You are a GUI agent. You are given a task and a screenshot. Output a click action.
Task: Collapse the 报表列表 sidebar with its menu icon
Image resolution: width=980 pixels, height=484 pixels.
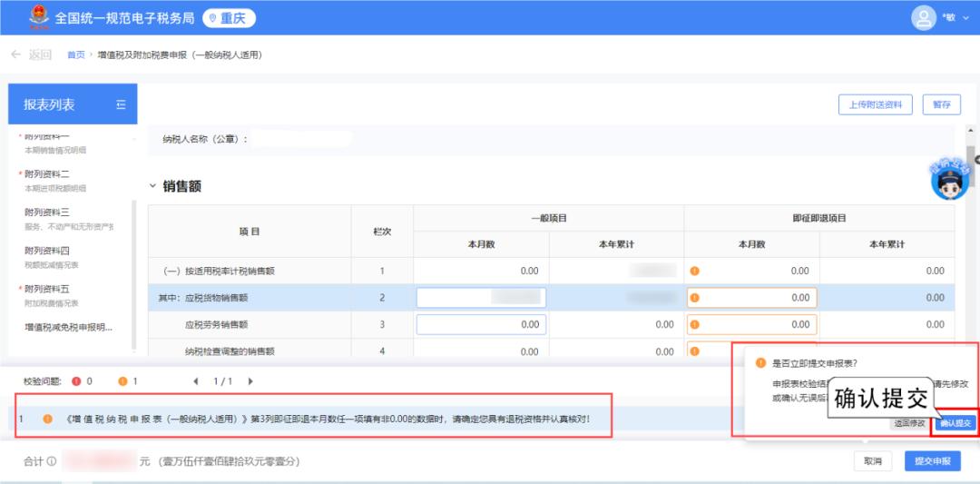pos(121,105)
